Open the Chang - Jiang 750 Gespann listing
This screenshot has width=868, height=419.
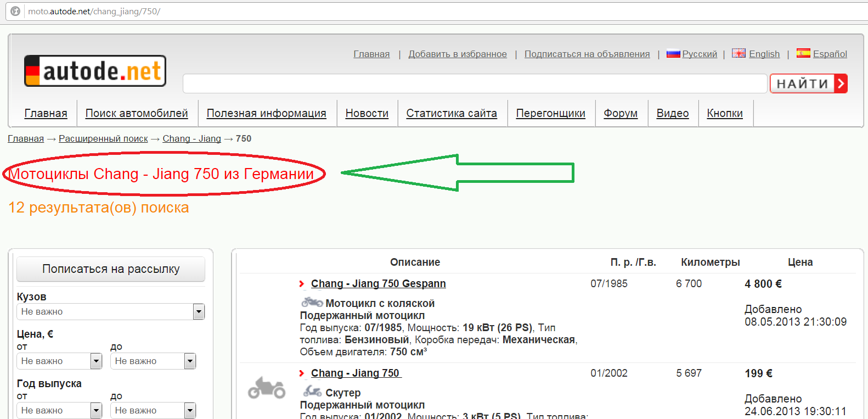coord(379,283)
